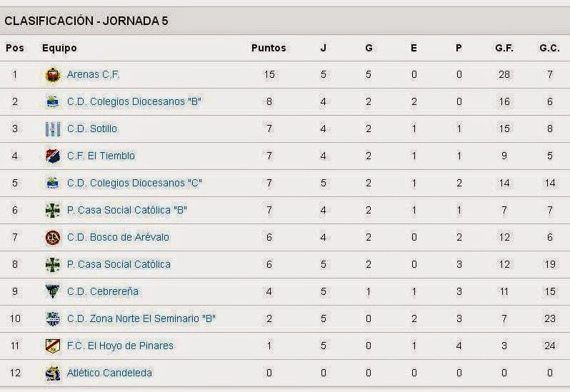Select the Equipo column header

tap(59, 48)
